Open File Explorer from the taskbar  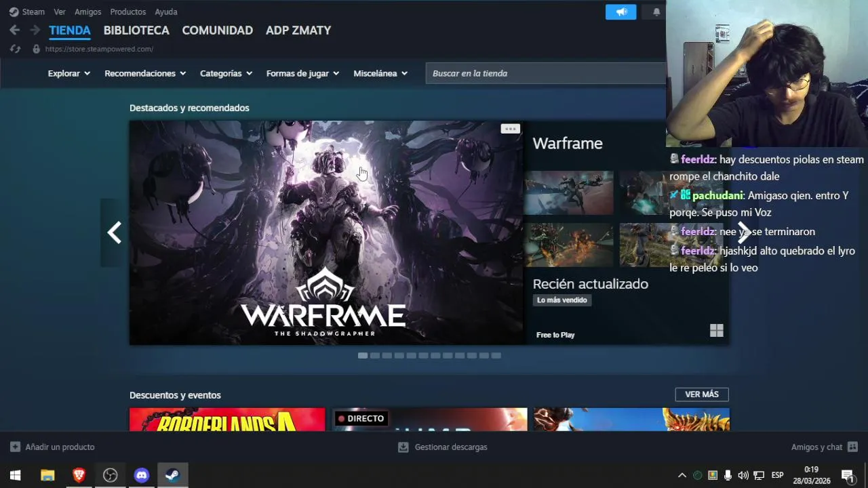47,475
